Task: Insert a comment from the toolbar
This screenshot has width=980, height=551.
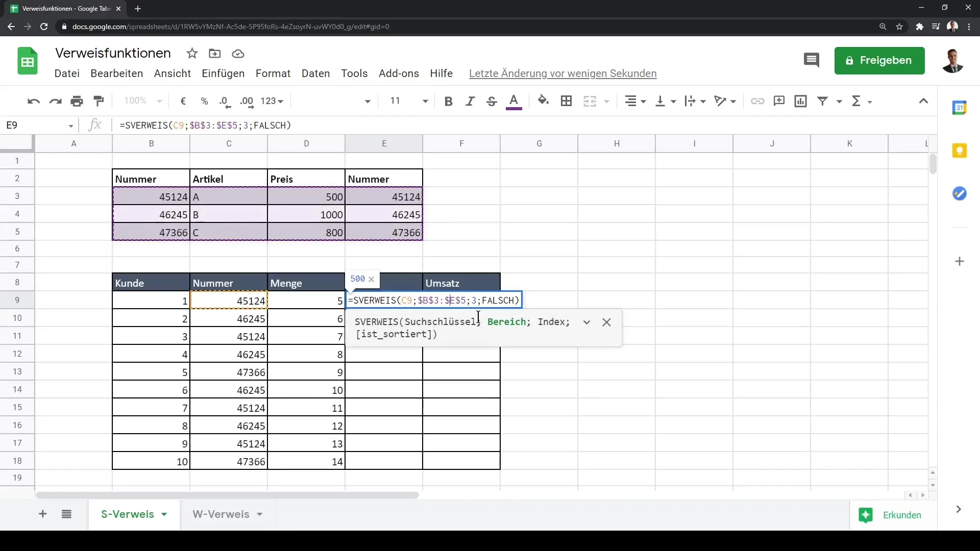Action: point(779,101)
